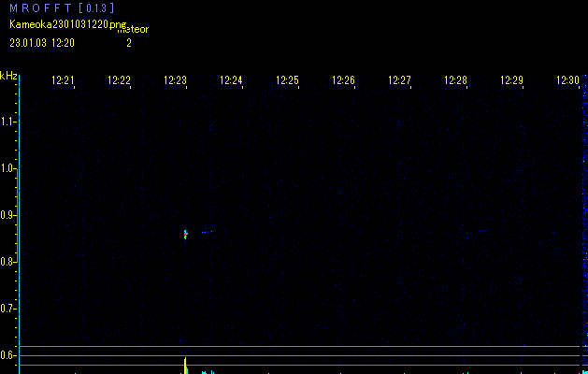The width and height of the screenshot is (588, 374).
Task: Click the yellow power spike below 12:23
Action: [185, 366]
